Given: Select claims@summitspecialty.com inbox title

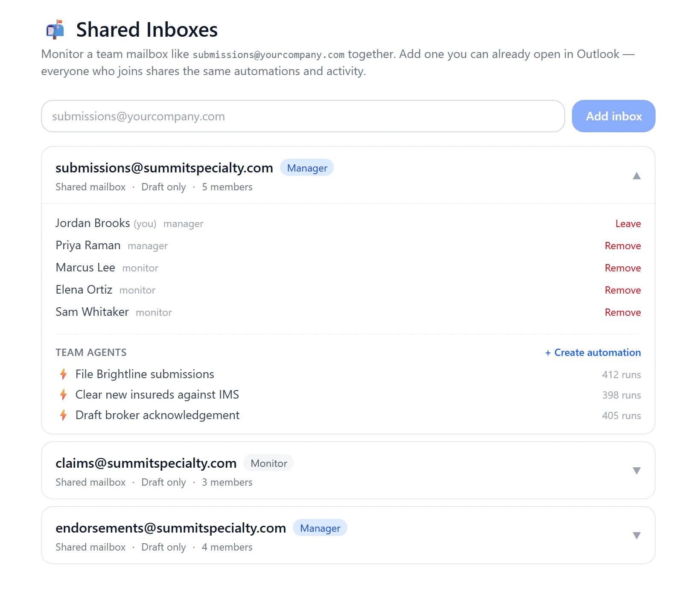Looking at the screenshot, I should coord(146,463).
